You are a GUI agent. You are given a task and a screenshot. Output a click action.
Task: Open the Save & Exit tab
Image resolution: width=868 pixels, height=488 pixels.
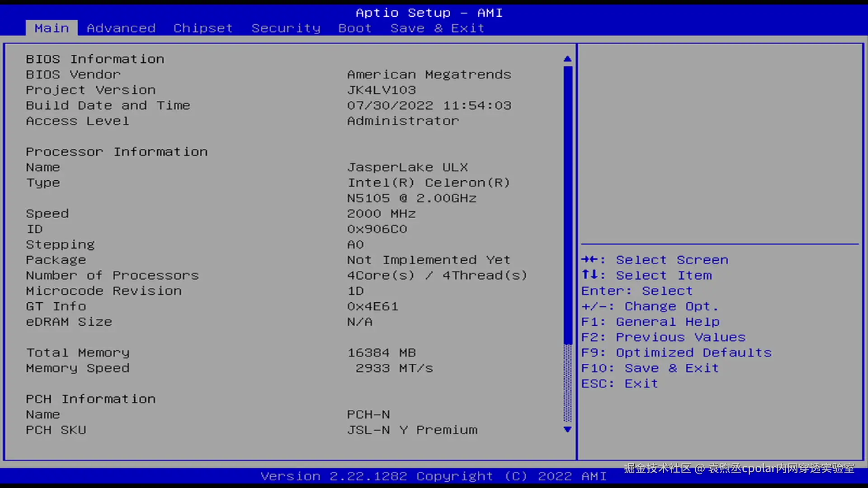(x=437, y=28)
